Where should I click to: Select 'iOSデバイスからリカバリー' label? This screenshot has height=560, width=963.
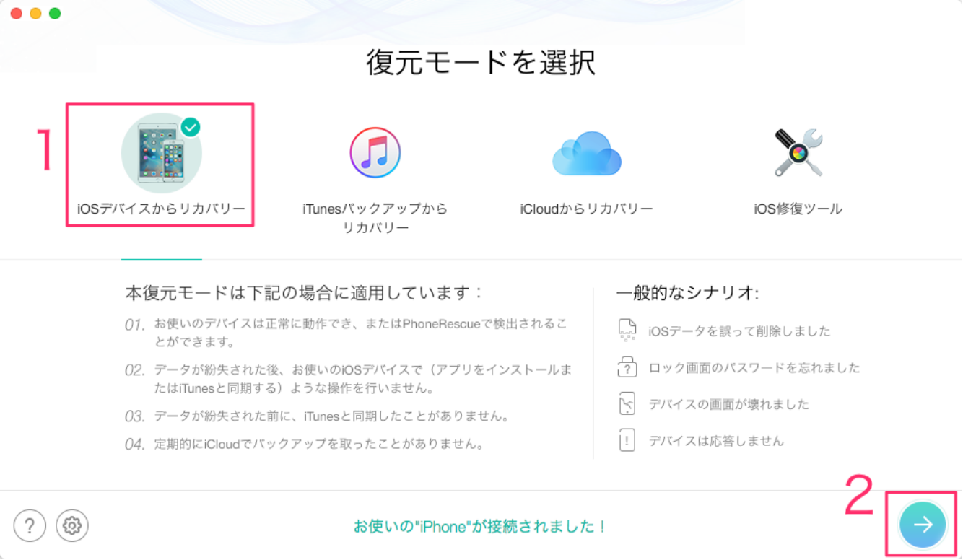pos(161,209)
